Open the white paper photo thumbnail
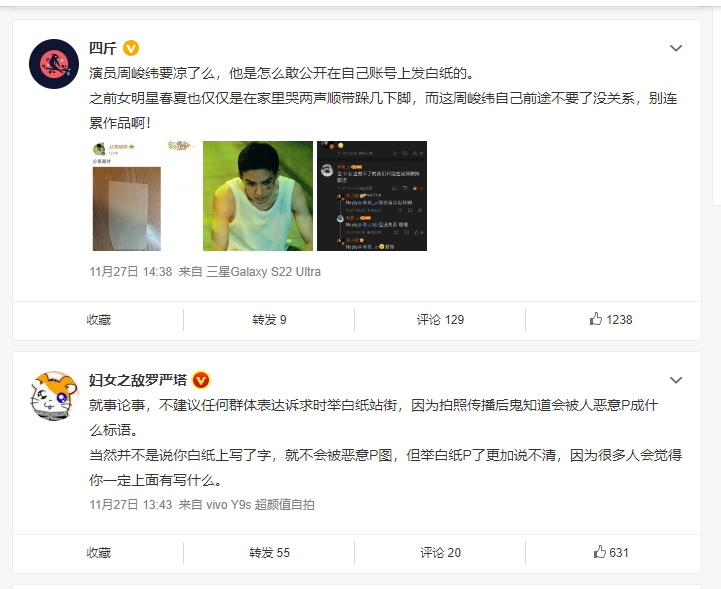Image resolution: width=721 pixels, height=589 pixels. (144, 196)
